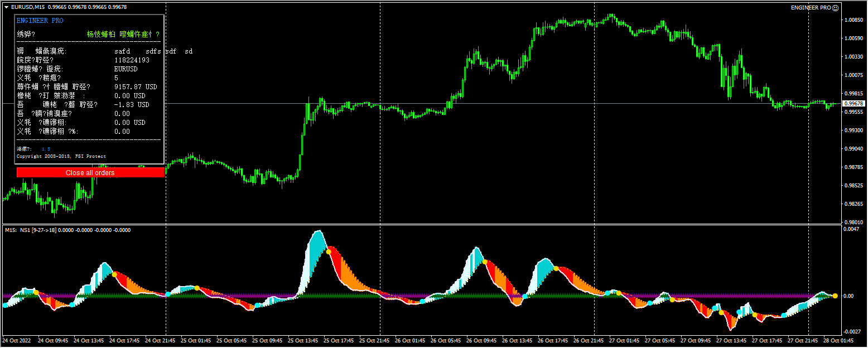
Task: Click the 24 Oct 2022 date on the time axis
Action: pyautogui.click(x=18, y=340)
